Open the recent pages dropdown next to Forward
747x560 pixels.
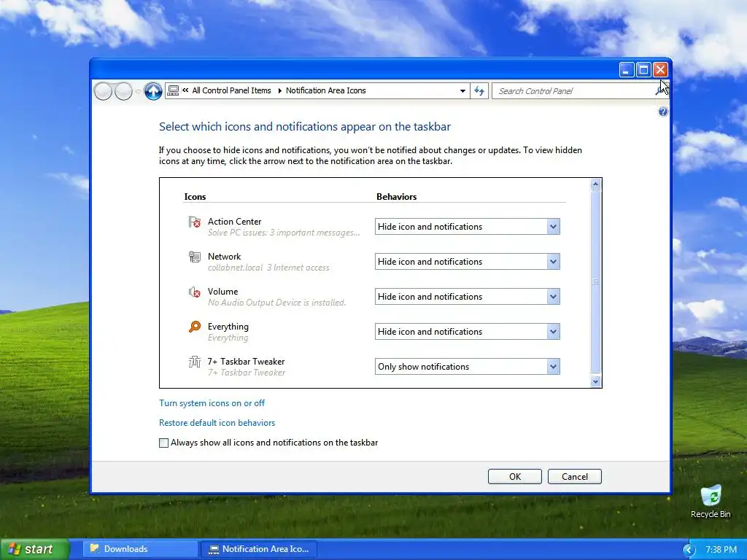pos(138,91)
